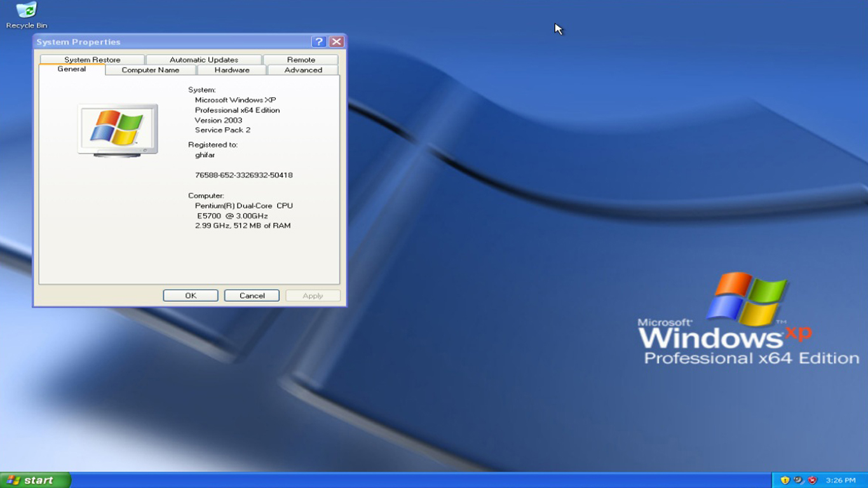Click the volume icon in the system tray
This screenshot has width=868, height=488.
[x=799, y=480]
